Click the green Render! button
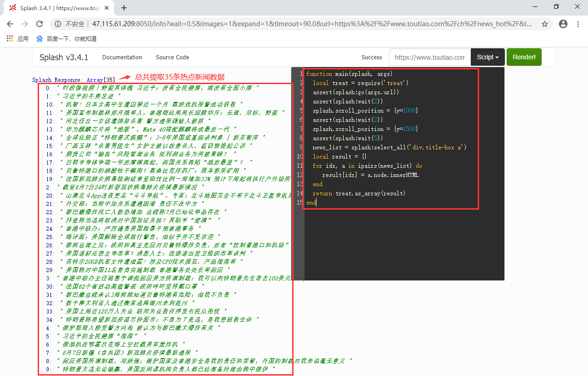The image size is (588, 376). pos(524,57)
